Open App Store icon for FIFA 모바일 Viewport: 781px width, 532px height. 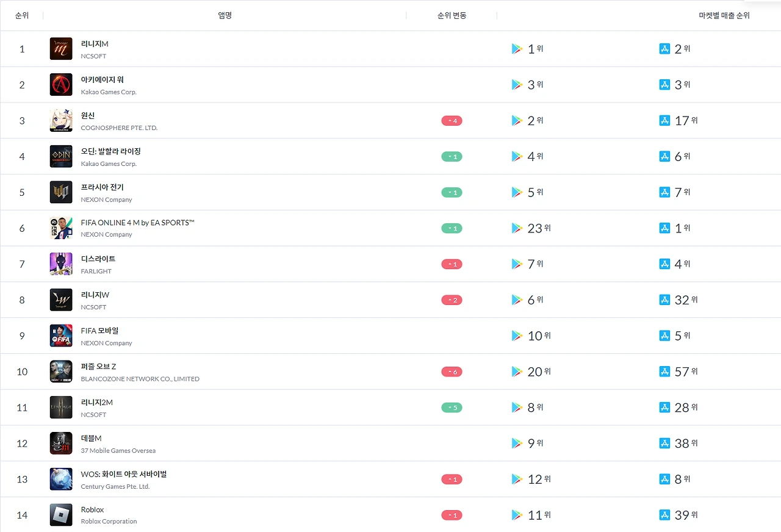(x=665, y=336)
